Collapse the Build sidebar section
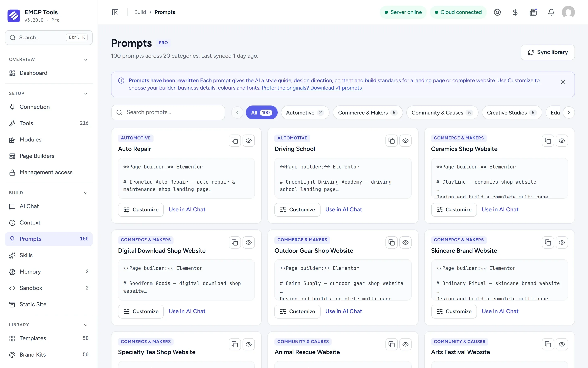Screen dimensions: 588x368 (86, 193)
